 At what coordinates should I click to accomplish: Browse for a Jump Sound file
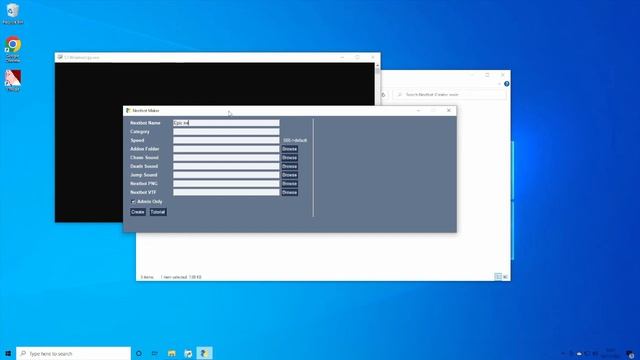click(x=289, y=175)
